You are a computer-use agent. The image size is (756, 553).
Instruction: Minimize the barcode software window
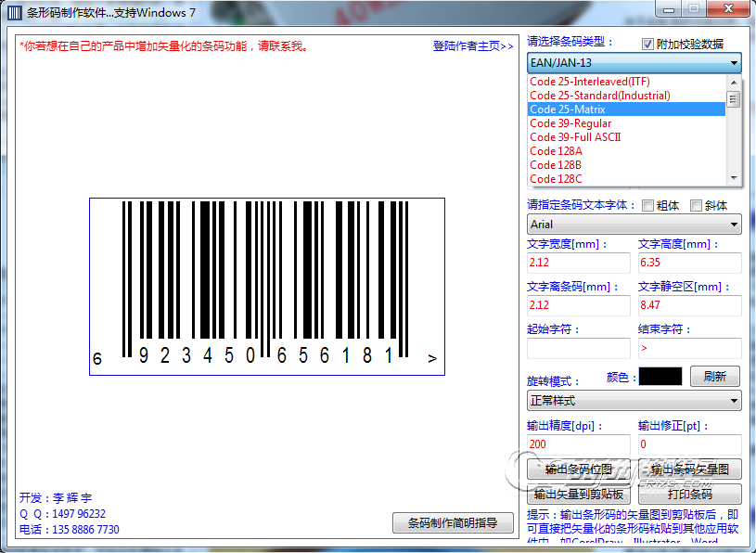pyautogui.click(x=668, y=9)
